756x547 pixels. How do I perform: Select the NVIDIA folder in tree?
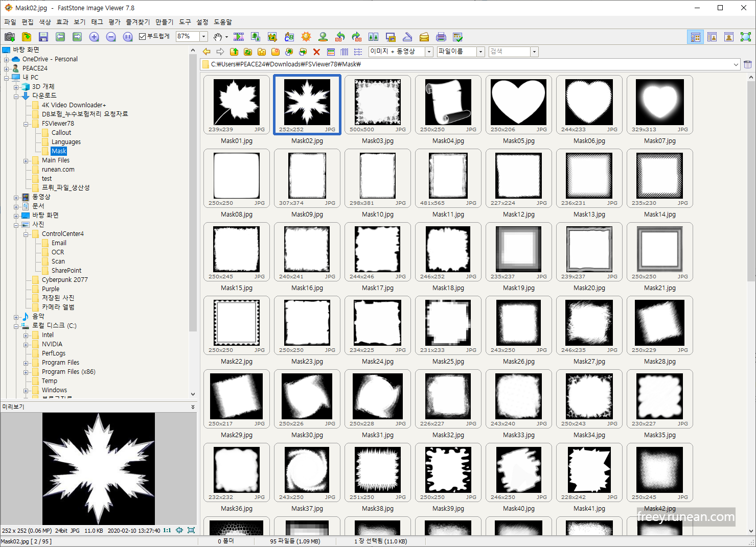[x=52, y=344]
